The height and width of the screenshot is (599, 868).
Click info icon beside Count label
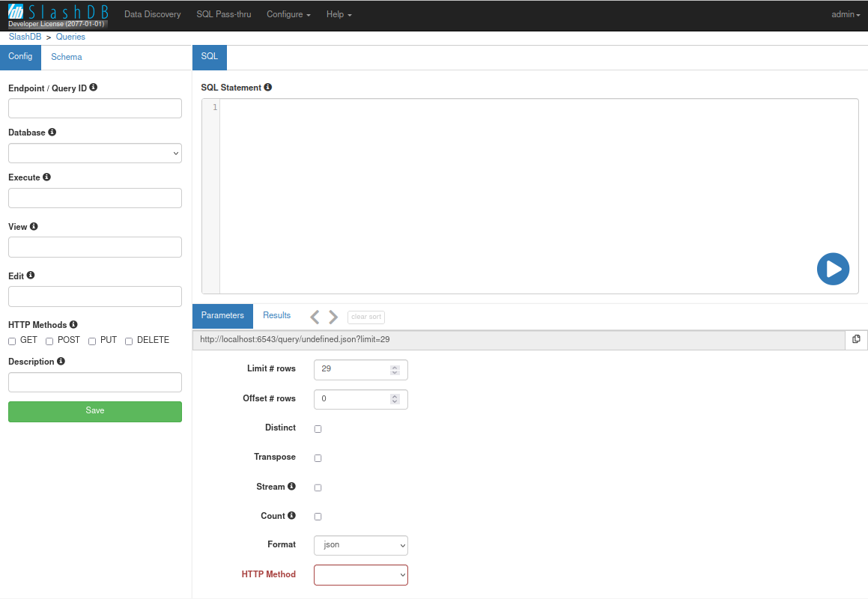click(x=292, y=515)
